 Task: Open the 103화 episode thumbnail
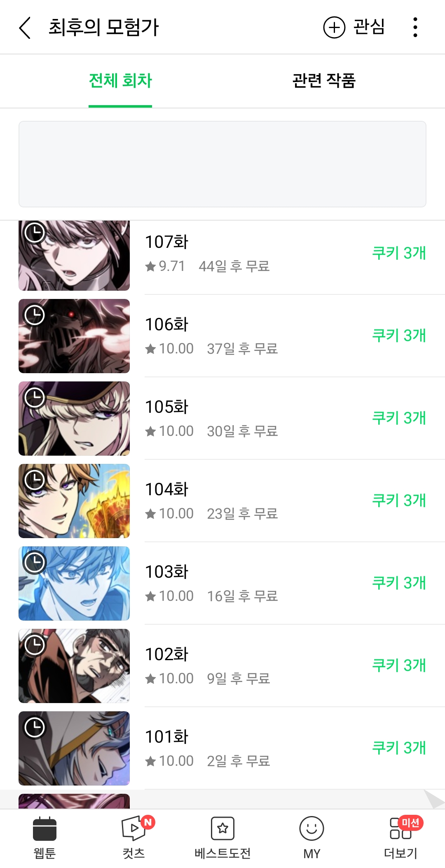pyautogui.click(x=74, y=583)
